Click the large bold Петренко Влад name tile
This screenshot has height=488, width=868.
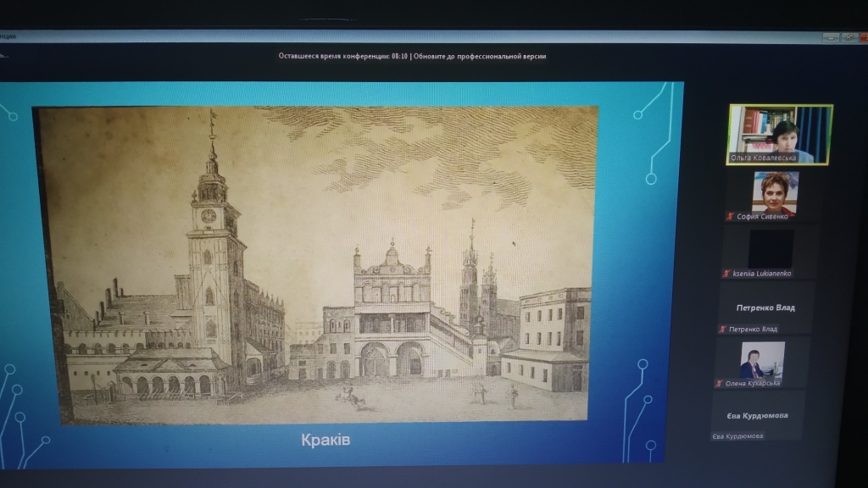pyautogui.click(x=765, y=308)
